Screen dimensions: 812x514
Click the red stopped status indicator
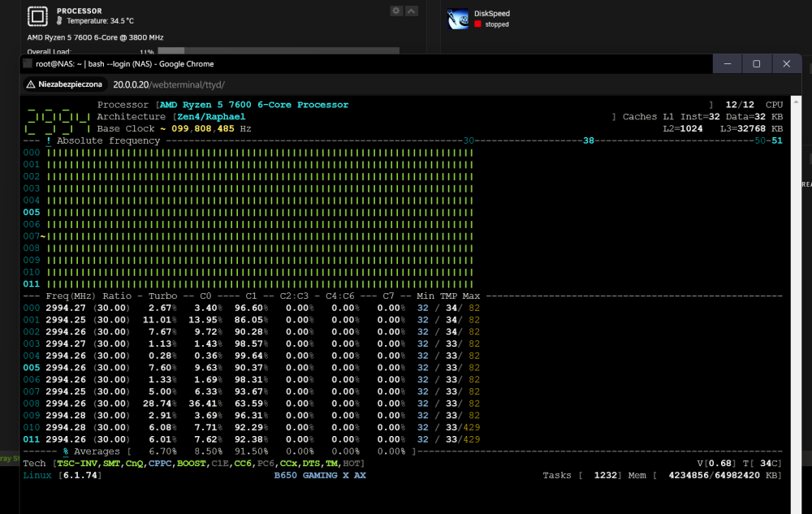[x=477, y=24]
